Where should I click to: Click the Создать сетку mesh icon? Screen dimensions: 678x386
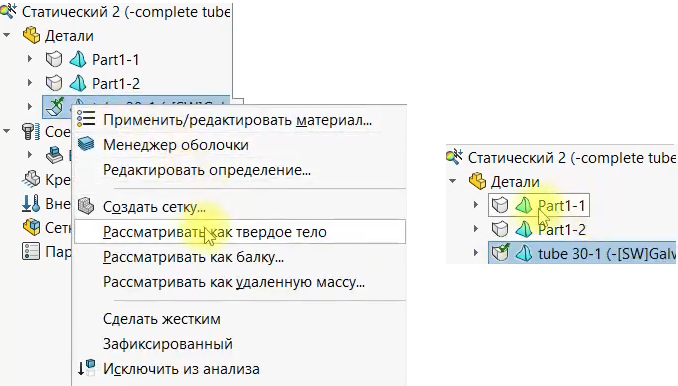(x=86, y=206)
